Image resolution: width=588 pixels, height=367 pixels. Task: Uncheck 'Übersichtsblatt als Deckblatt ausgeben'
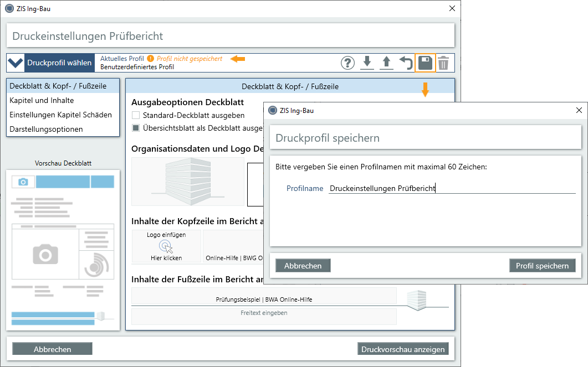pyautogui.click(x=136, y=128)
